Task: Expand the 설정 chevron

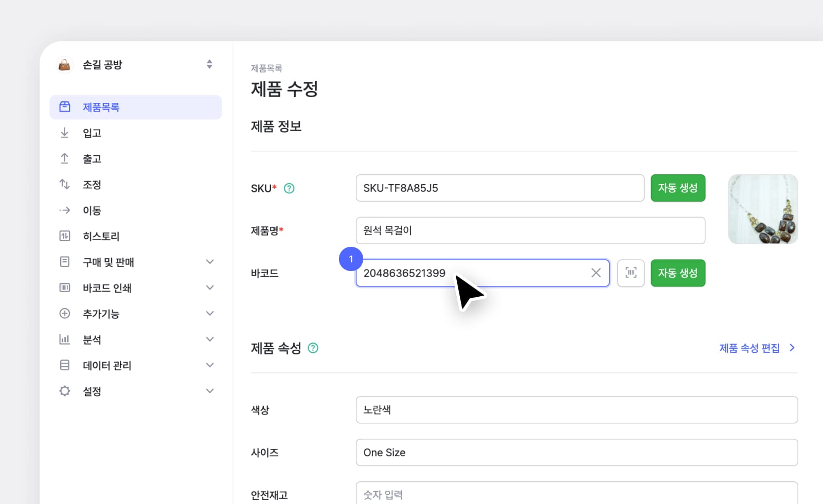Action: [210, 391]
